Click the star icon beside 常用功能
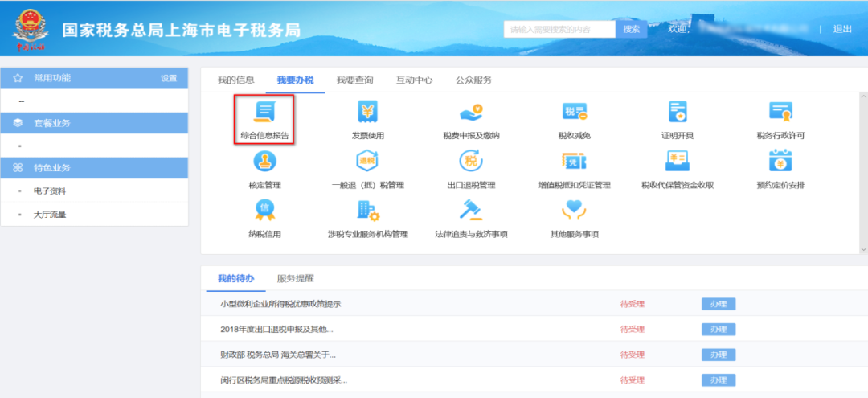The width and height of the screenshot is (868, 398). click(18, 79)
